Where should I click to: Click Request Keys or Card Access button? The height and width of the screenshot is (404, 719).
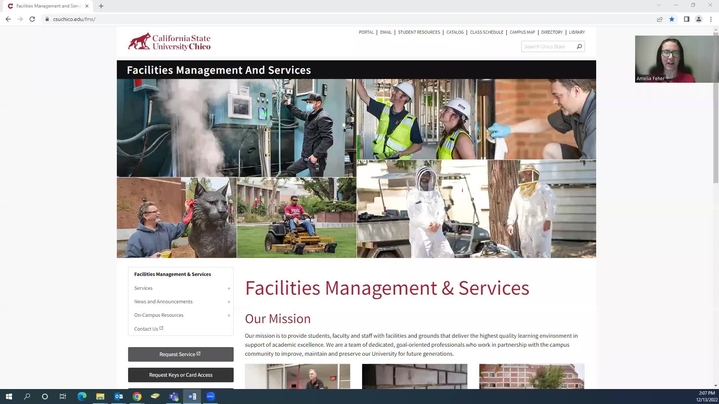pos(180,375)
